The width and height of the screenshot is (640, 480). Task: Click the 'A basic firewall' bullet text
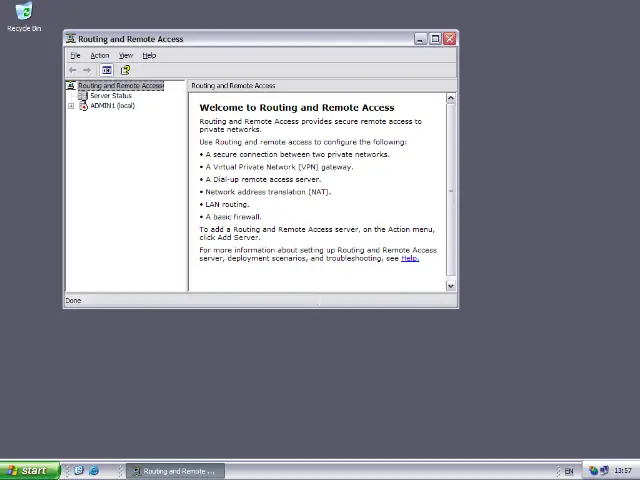point(233,217)
